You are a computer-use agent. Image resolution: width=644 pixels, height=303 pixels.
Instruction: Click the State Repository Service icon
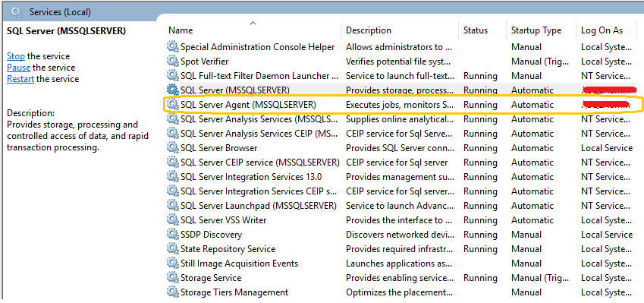(172, 249)
